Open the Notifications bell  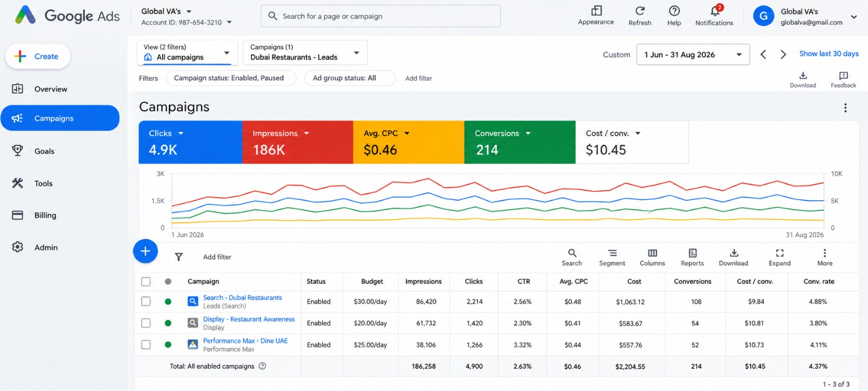pos(716,10)
